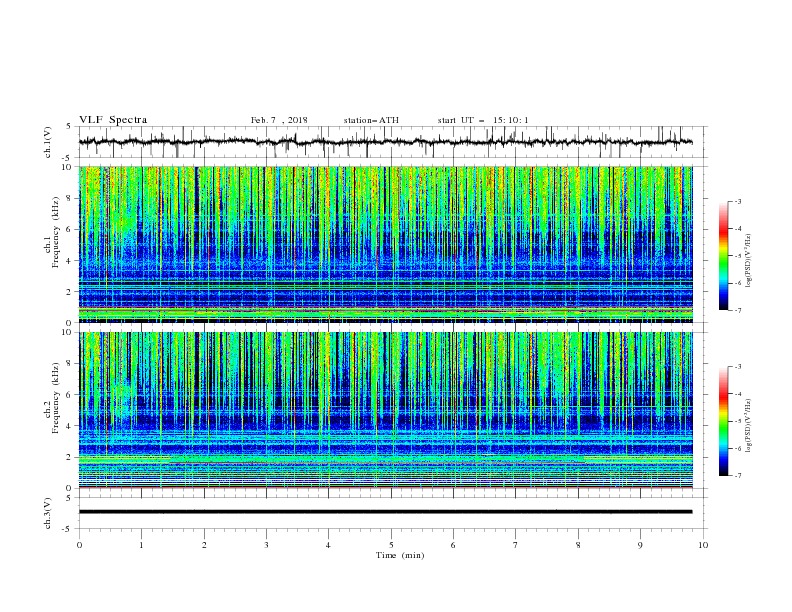
Task: Click the lower colorbar "log(PSD)(V²/Hz)" label
Action: pyautogui.click(x=749, y=425)
